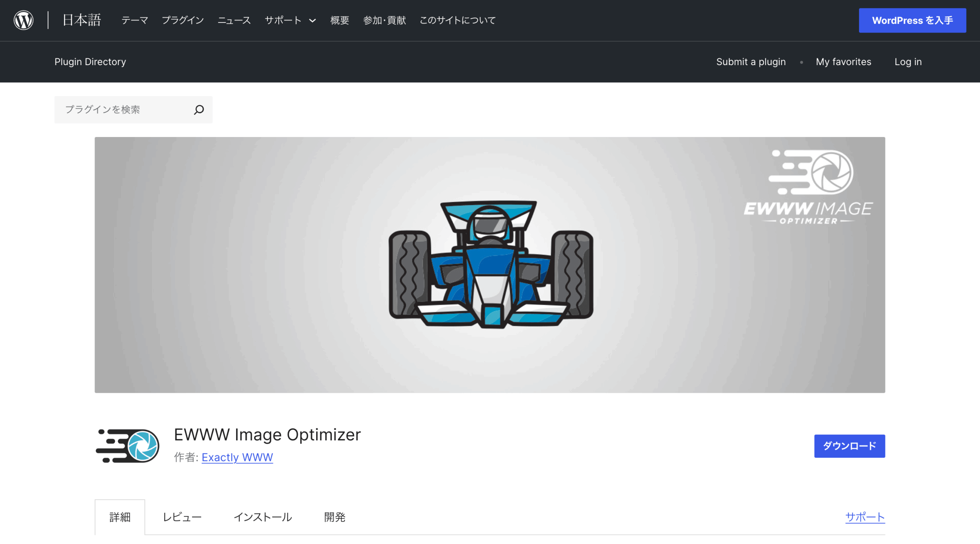Go to the ニュース menu item
Image resolution: width=980 pixels, height=544 pixels.
pos(234,20)
